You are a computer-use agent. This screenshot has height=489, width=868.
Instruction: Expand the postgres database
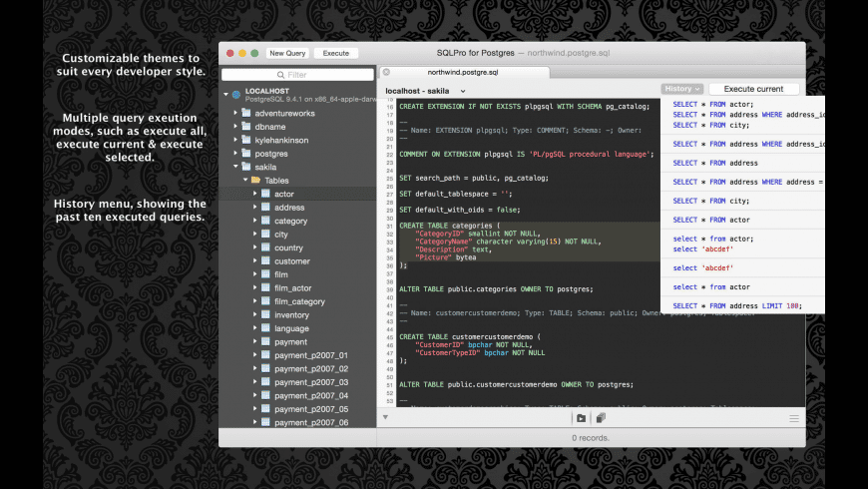235,153
